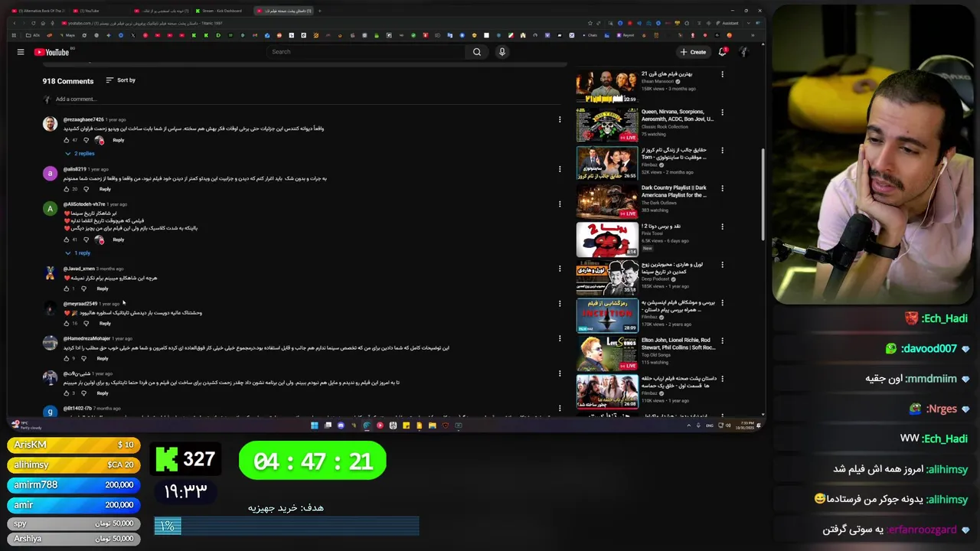Viewport: 980px width, 551px height.
Task: Expand the 1 reply thread
Action: pos(77,253)
